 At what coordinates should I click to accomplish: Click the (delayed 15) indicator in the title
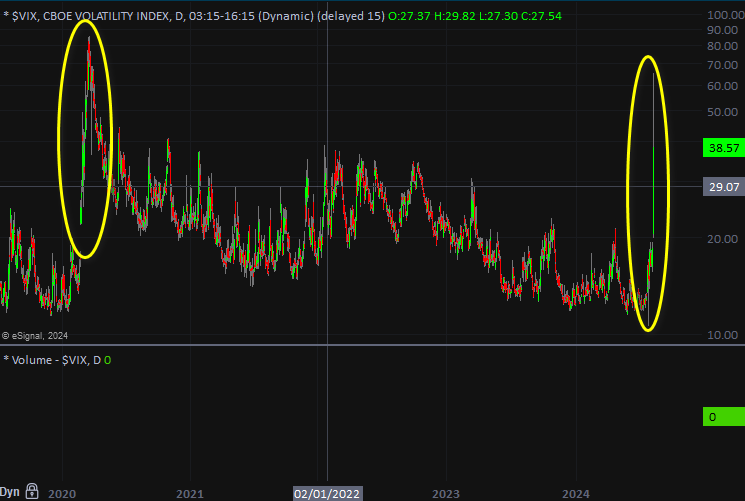click(351, 16)
